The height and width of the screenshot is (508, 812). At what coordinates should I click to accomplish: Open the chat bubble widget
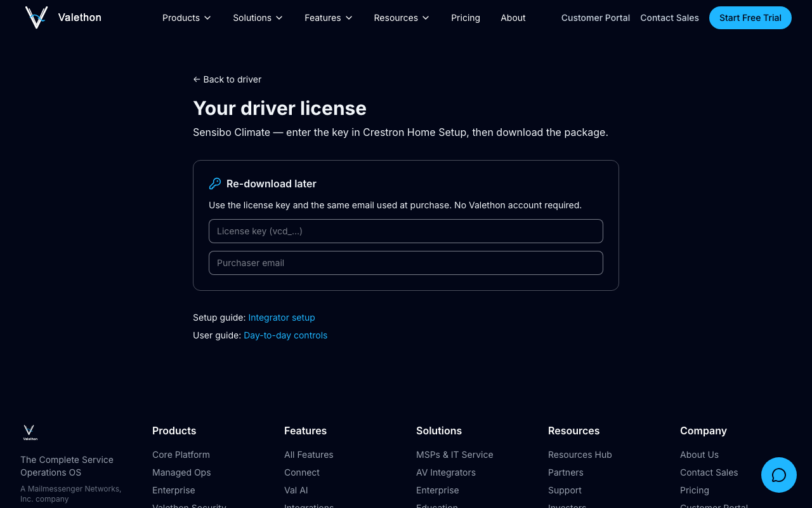(779, 475)
